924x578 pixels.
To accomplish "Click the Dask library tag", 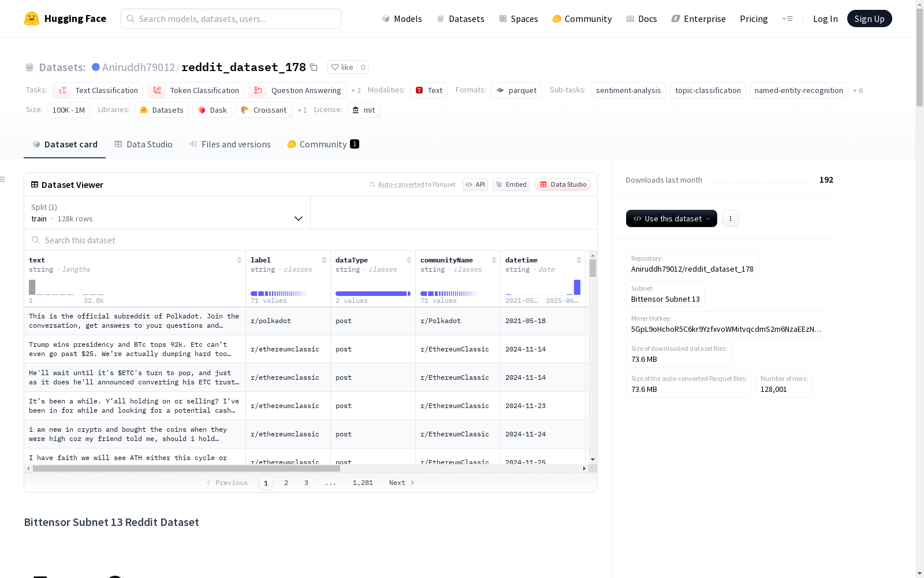I will pyautogui.click(x=212, y=110).
